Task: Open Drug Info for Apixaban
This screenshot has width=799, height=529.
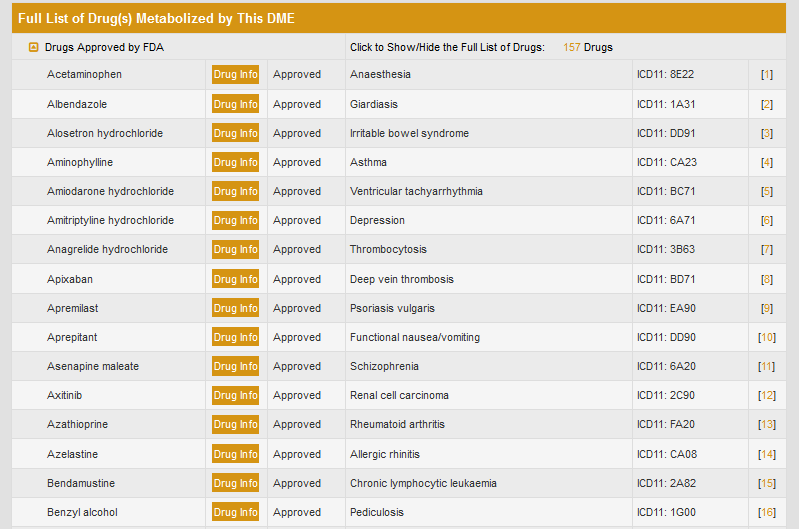Action: click(235, 279)
